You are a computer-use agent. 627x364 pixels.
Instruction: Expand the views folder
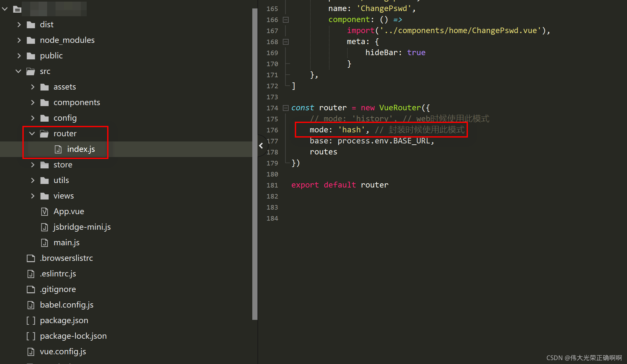coord(32,196)
